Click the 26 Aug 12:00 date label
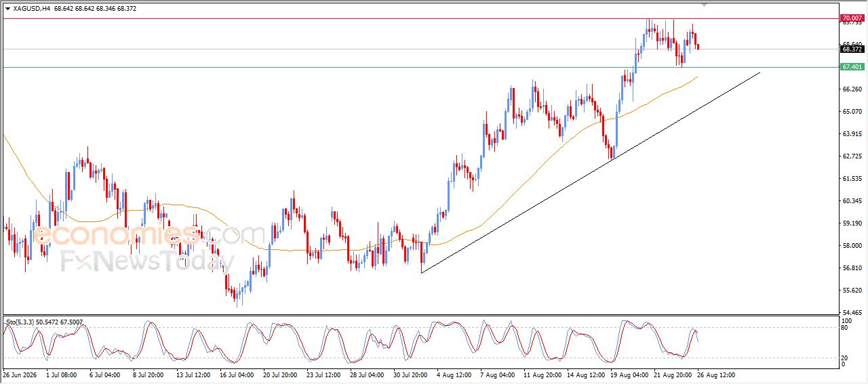 point(715,374)
